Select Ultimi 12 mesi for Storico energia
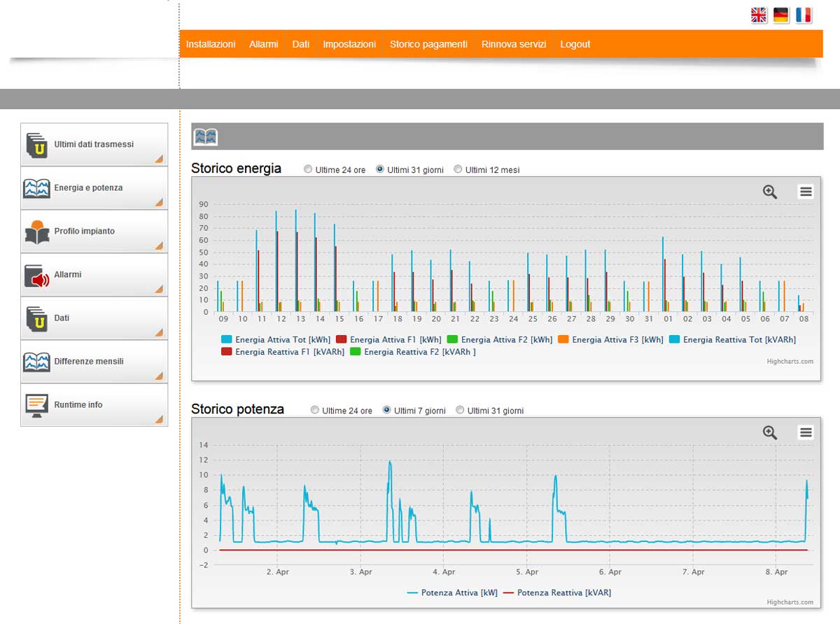 (x=458, y=169)
